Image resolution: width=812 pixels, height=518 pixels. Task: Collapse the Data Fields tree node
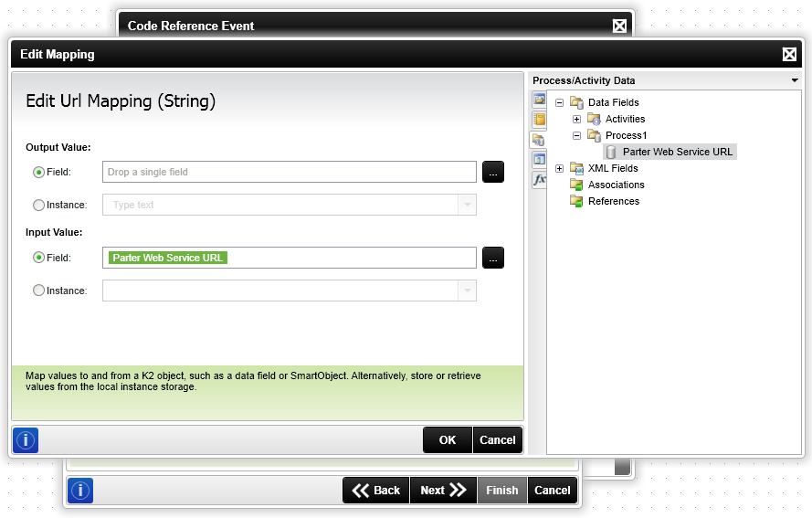(559, 102)
